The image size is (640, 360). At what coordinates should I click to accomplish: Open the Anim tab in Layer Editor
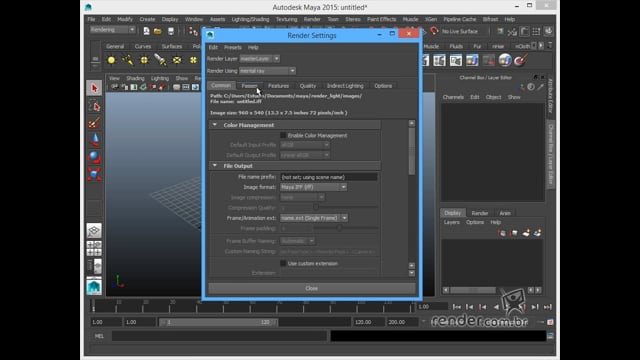click(x=505, y=213)
